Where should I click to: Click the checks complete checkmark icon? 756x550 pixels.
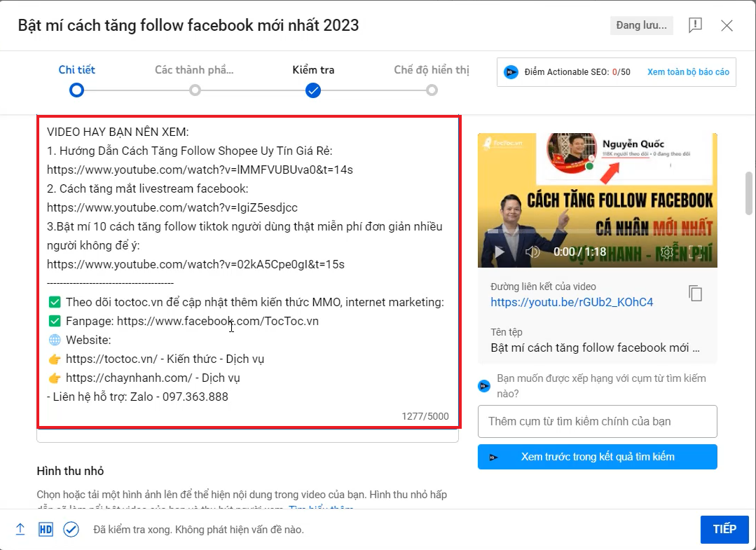(x=71, y=529)
